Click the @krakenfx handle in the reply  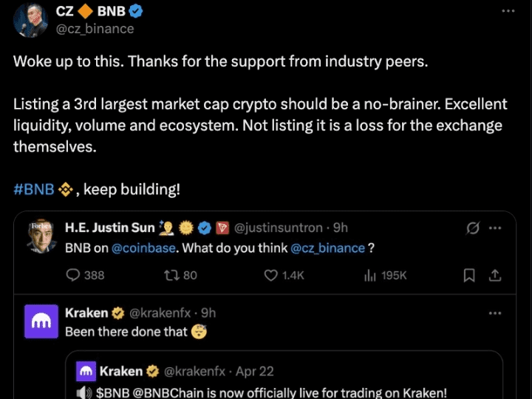point(158,313)
